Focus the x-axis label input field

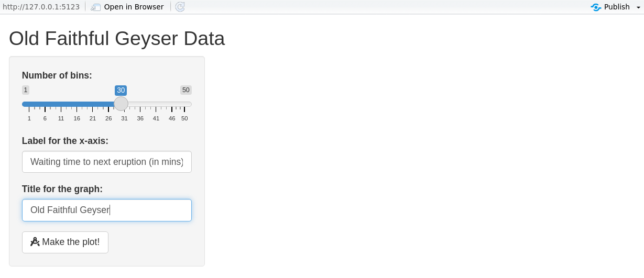click(x=107, y=162)
